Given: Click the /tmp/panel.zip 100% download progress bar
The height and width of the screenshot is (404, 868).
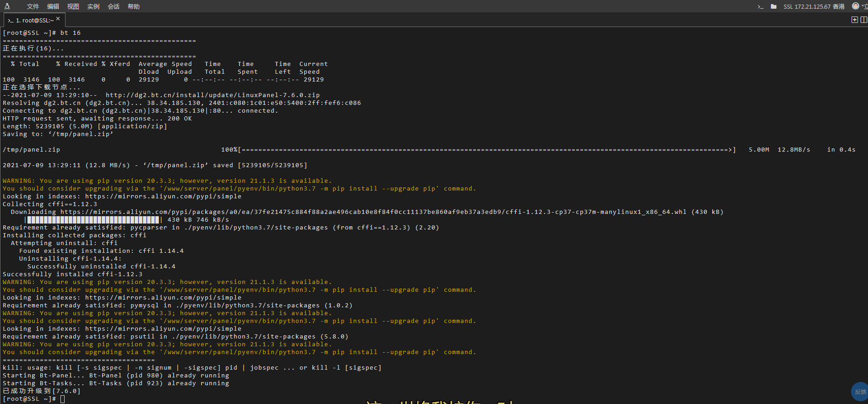Looking at the screenshot, I should coord(479,150).
